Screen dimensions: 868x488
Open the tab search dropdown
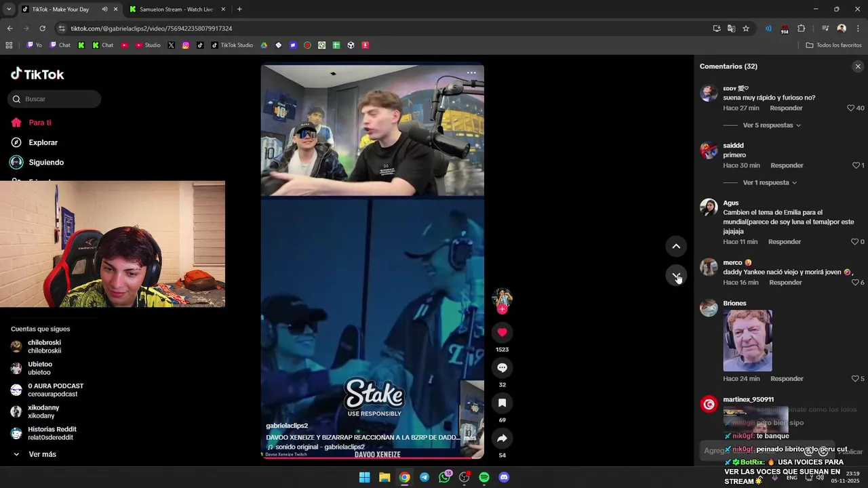click(x=9, y=9)
